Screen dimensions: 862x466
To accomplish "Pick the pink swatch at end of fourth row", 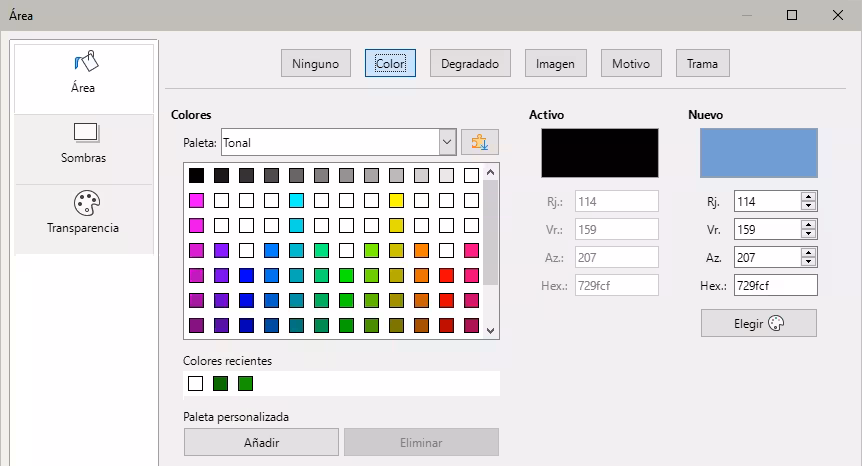I will (471, 251).
